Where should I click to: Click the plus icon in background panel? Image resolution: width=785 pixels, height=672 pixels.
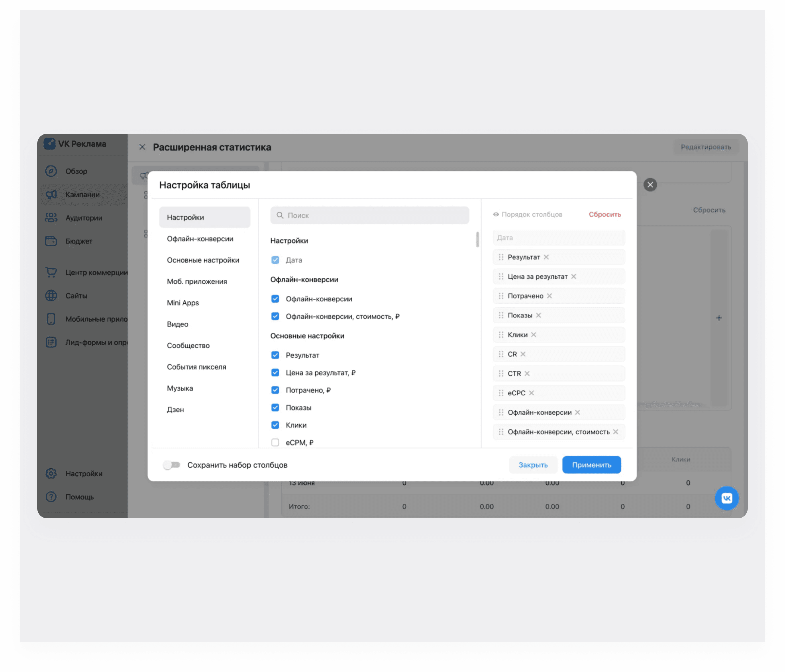click(719, 318)
